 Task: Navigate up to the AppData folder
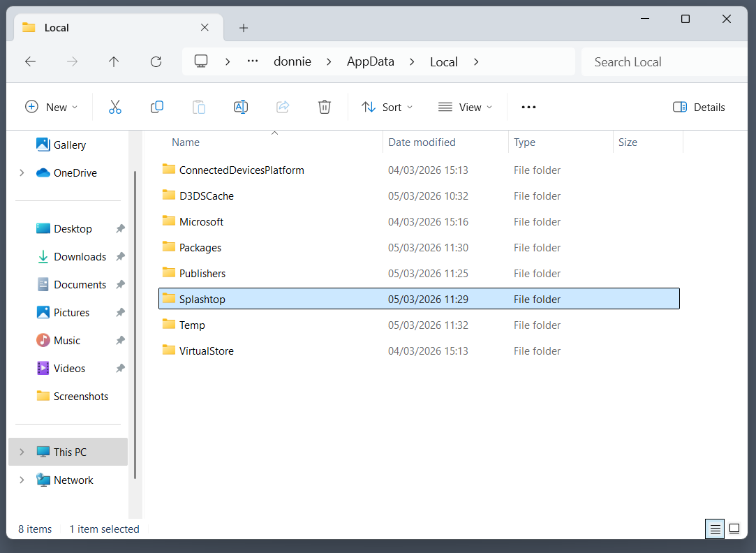click(113, 61)
